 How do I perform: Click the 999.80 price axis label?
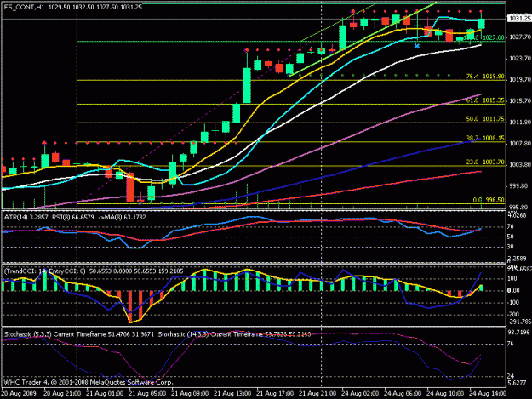(x=520, y=186)
